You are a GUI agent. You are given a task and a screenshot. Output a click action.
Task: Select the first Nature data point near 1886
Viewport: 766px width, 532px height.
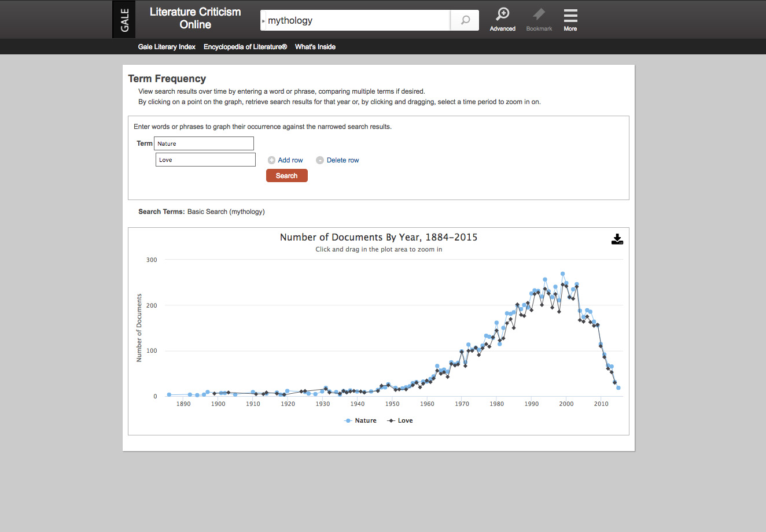(169, 395)
